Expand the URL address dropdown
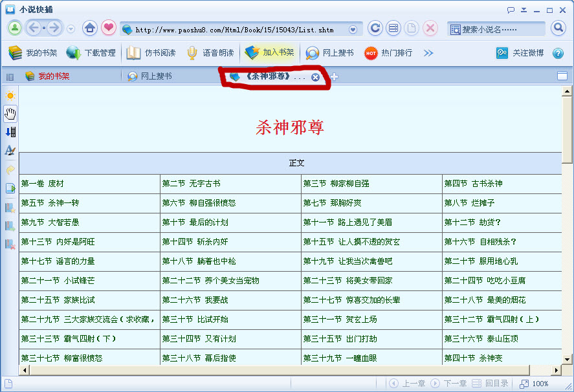Viewport: 574px width, 392px height. coord(353,29)
